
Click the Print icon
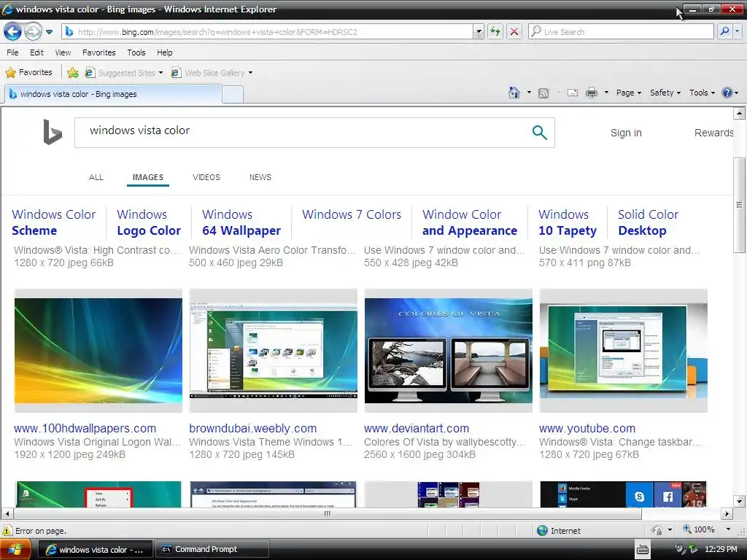(591, 93)
